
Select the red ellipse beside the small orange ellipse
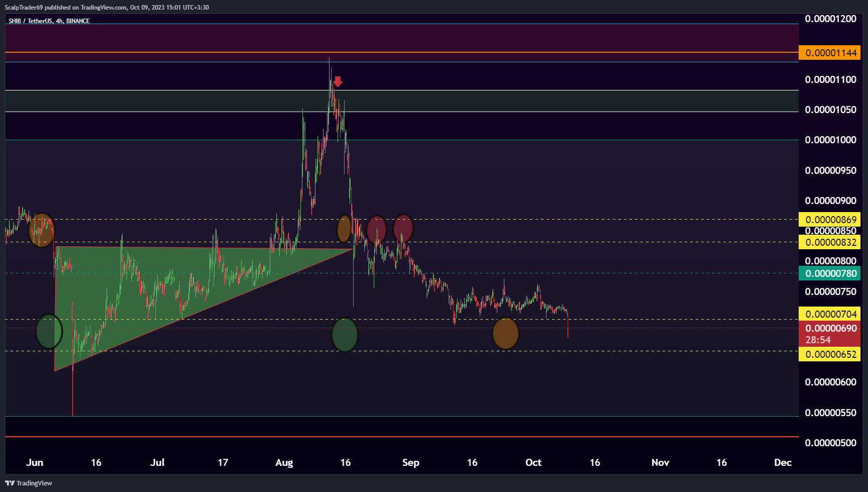[x=377, y=230]
